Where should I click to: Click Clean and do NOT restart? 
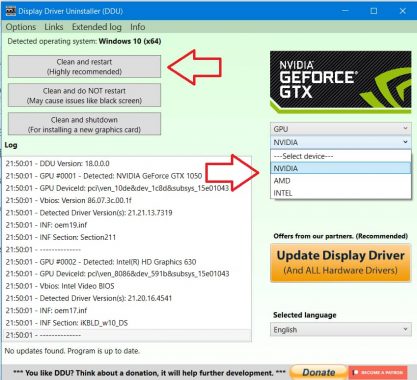84,95
